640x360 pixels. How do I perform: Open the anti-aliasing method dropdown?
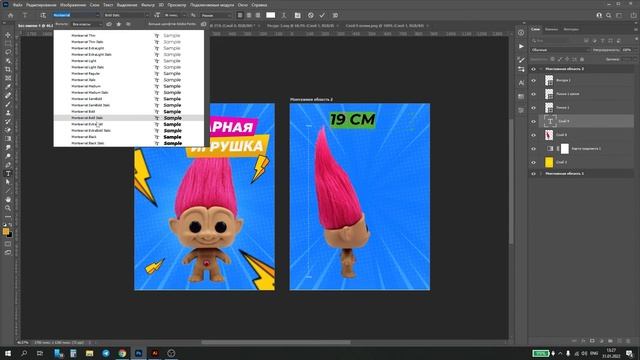[x=215, y=15]
